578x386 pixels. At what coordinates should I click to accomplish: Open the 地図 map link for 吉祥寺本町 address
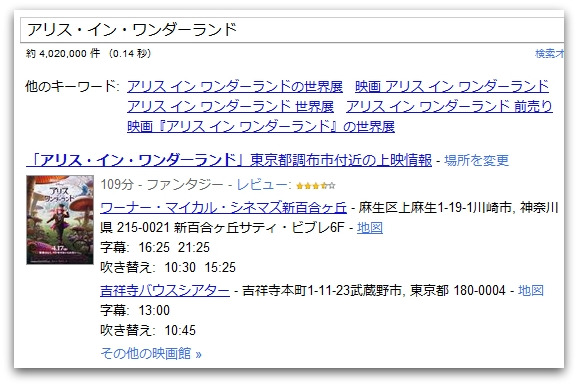(531, 291)
